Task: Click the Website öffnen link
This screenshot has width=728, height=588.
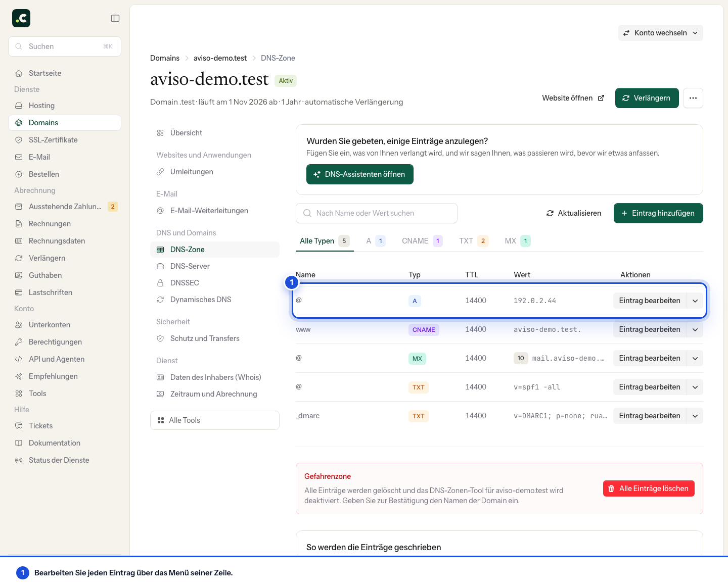Action: pos(573,98)
